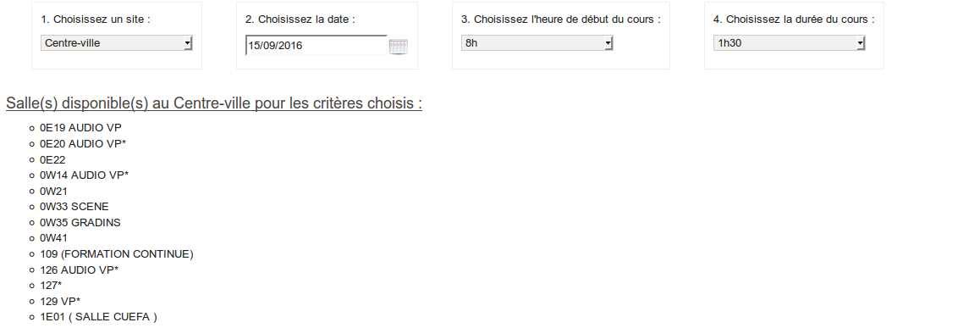Click the 0W35 GRADINS room entry
This screenshot has width=980, height=328.
coord(80,223)
